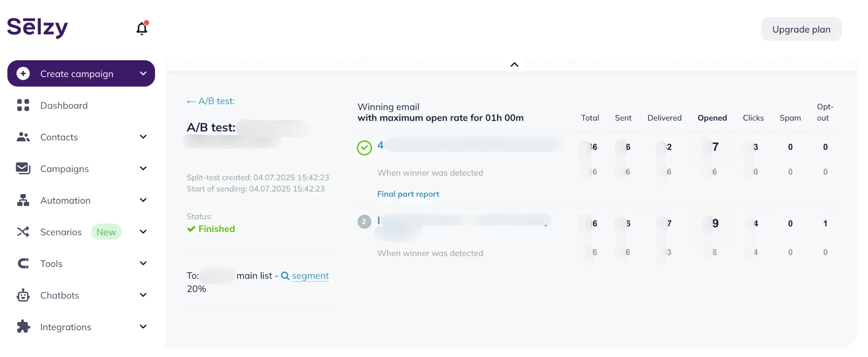This screenshot has height=357, width=868.
Task: Click the Tools magnet icon
Action: point(23,263)
